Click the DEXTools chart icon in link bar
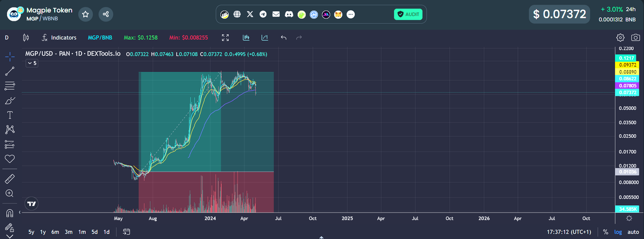The width and height of the screenshot is (644, 239). 224,14
